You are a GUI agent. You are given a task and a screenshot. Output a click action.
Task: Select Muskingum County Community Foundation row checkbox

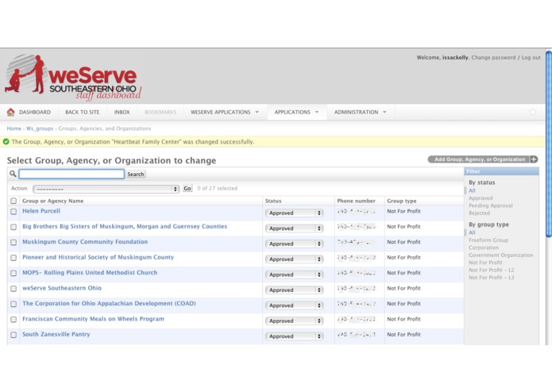[x=14, y=243]
